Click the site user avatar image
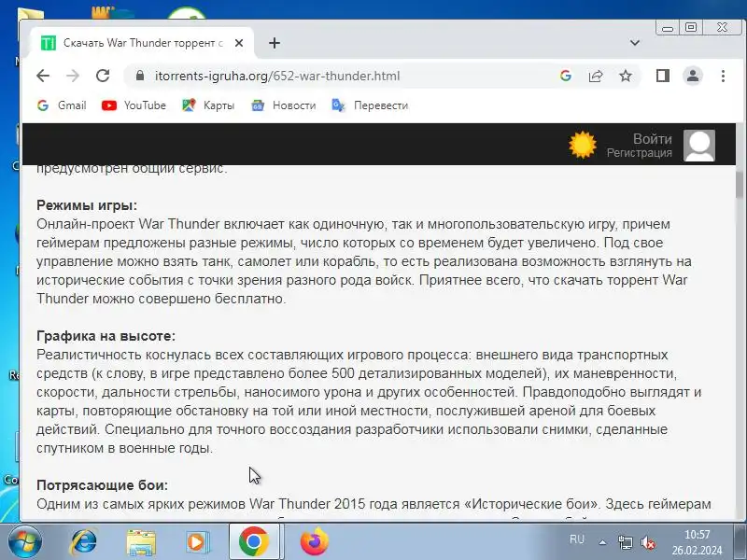Image resolution: width=747 pixels, height=560 pixels. [x=699, y=146]
